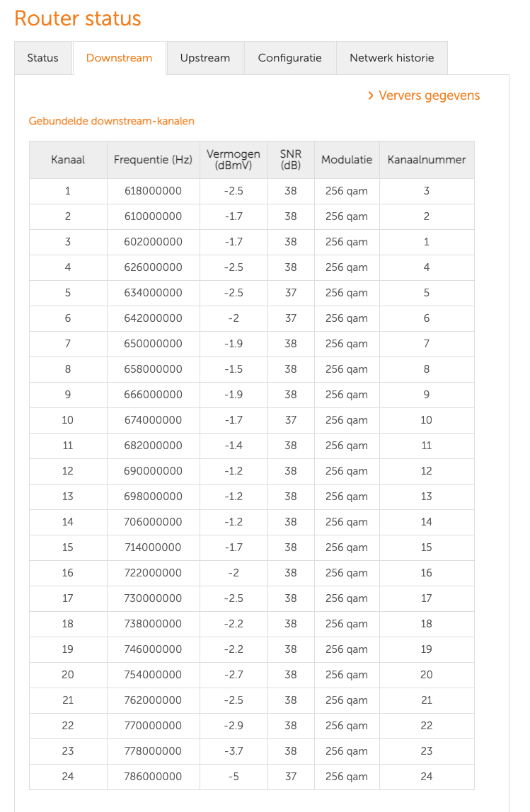
Task: Click the Vermogen (dBmV) column header
Action: (234, 160)
